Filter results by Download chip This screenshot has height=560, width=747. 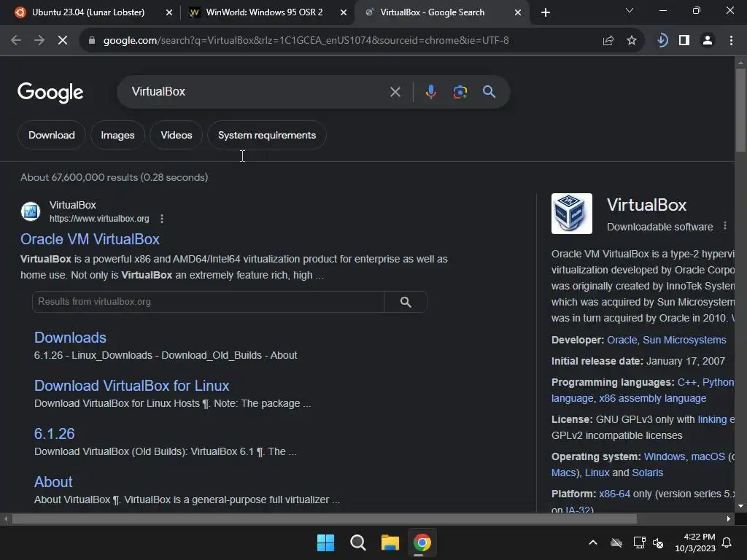[52, 135]
